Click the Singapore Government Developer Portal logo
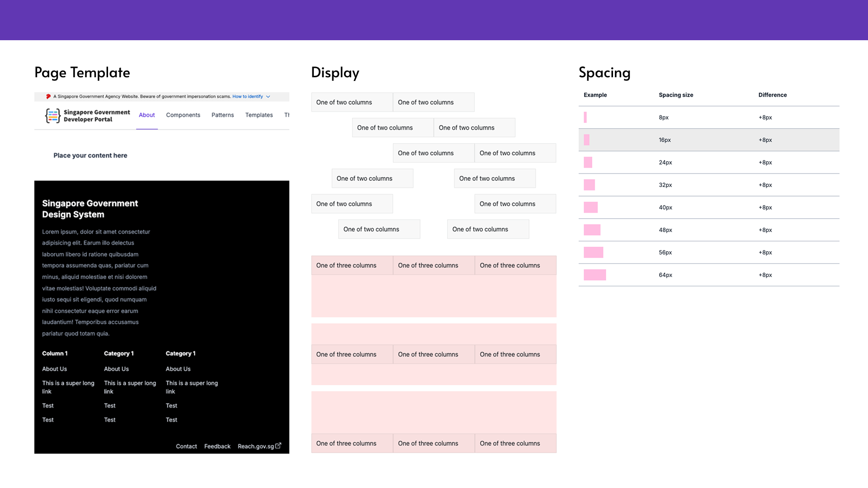This screenshot has height=488, width=868. coord(53,116)
